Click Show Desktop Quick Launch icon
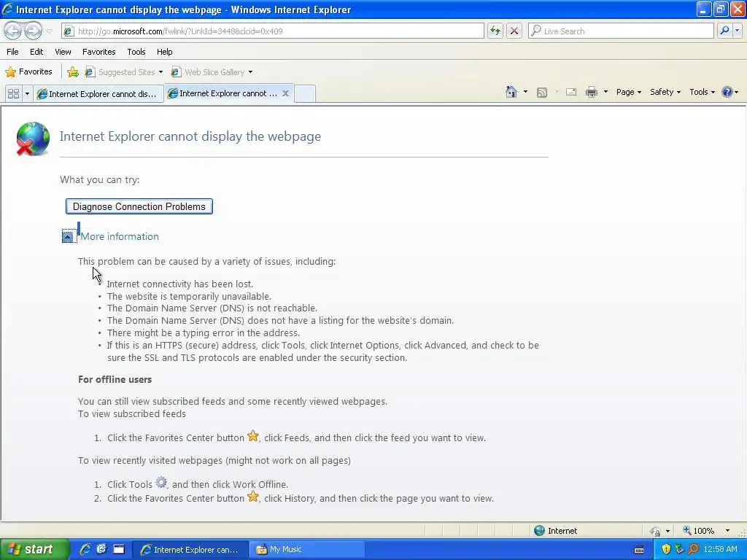The height and width of the screenshot is (560, 747). click(119, 549)
